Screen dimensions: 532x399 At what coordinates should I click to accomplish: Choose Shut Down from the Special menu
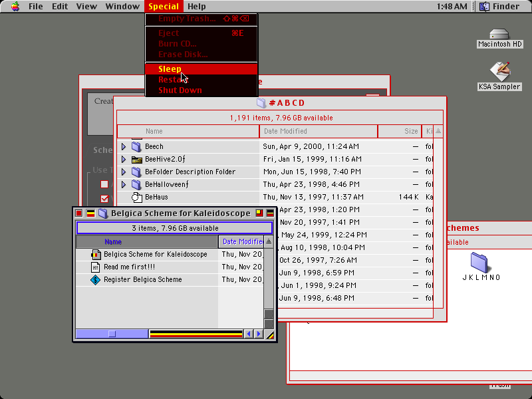coord(201,90)
